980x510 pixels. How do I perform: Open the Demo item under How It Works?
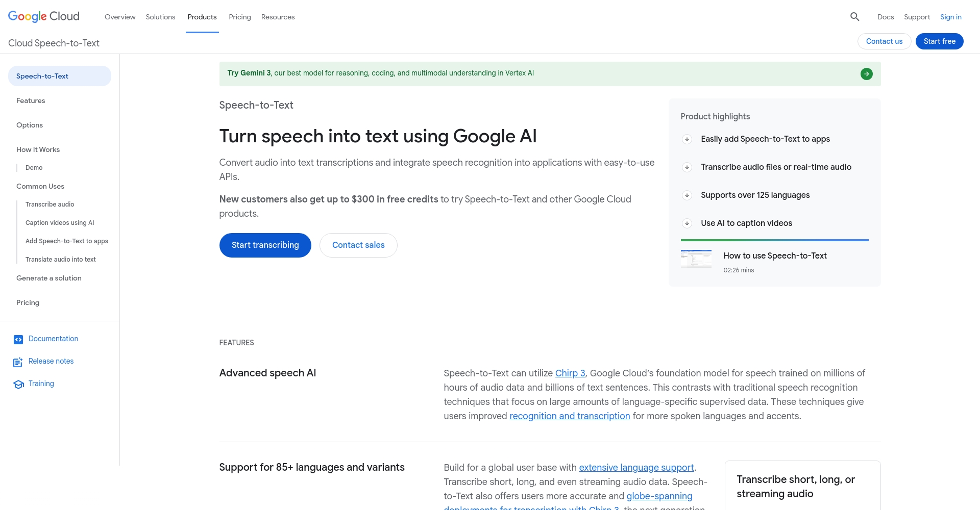coord(34,167)
